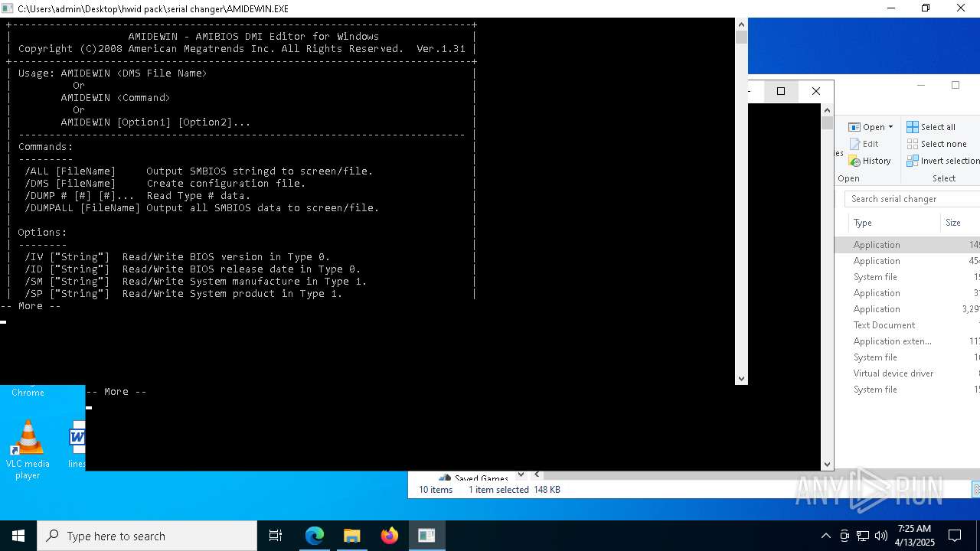Viewport: 980px width, 551px height.
Task: Launch Firefox from the taskbar
Action: coord(390,536)
